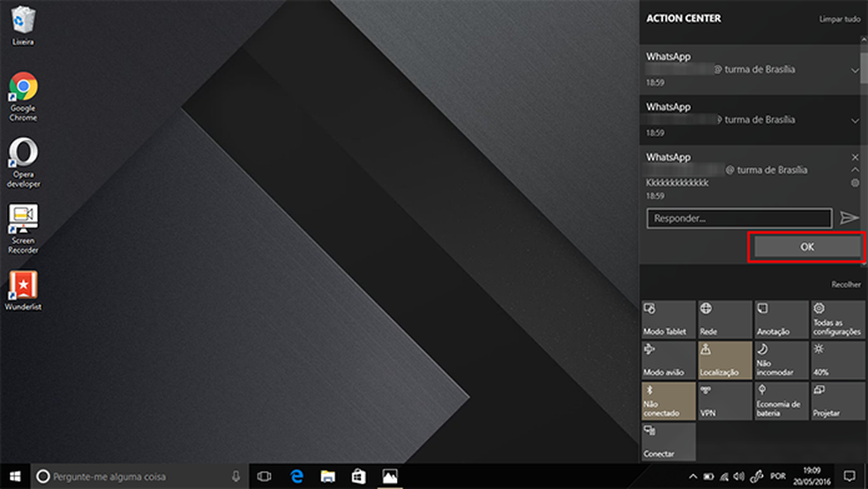Open the Lixeira recycle bin icon

(23, 26)
